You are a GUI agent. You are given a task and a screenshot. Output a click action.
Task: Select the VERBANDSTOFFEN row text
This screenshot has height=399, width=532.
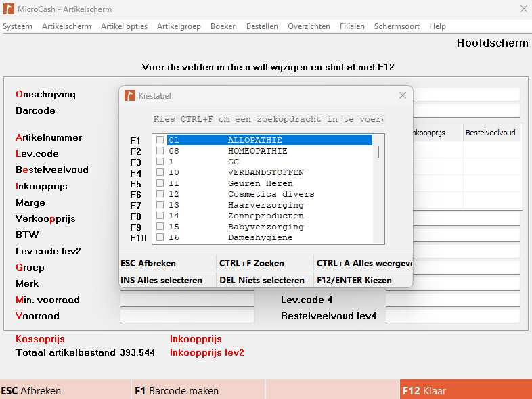265,172
